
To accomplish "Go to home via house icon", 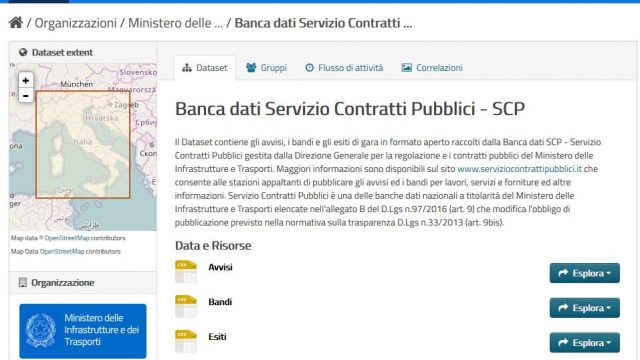I will pos(16,22).
